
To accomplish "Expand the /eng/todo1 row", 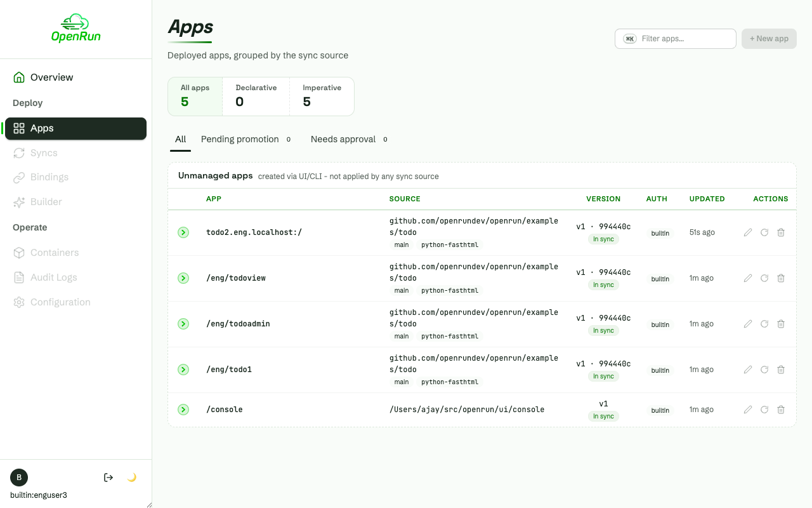I will (x=183, y=370).
